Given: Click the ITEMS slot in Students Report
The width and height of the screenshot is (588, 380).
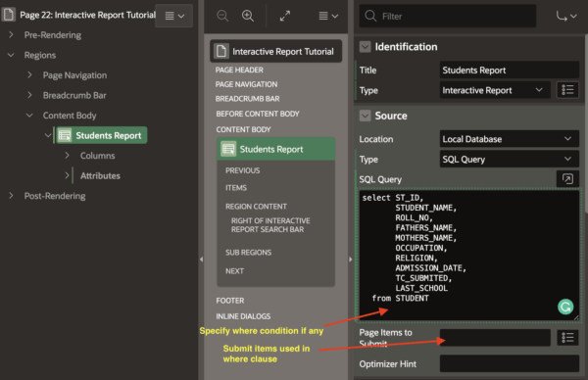Looking at the screenshot, I should click(236, 188).
